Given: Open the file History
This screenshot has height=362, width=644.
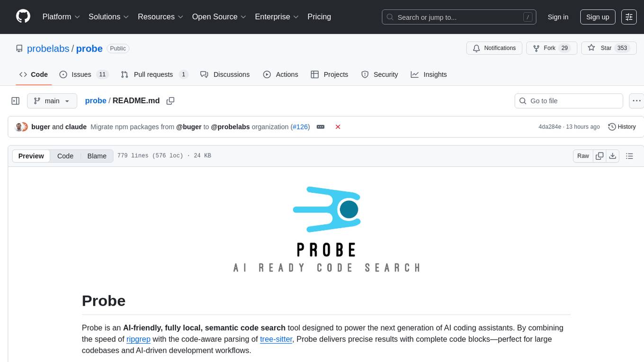Looking at the screenshot, I should 622,127.
